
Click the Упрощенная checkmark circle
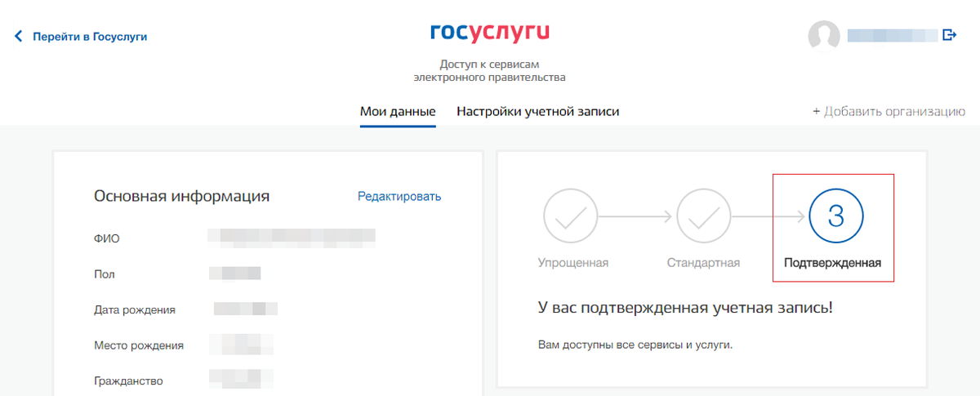coord(571,216)
